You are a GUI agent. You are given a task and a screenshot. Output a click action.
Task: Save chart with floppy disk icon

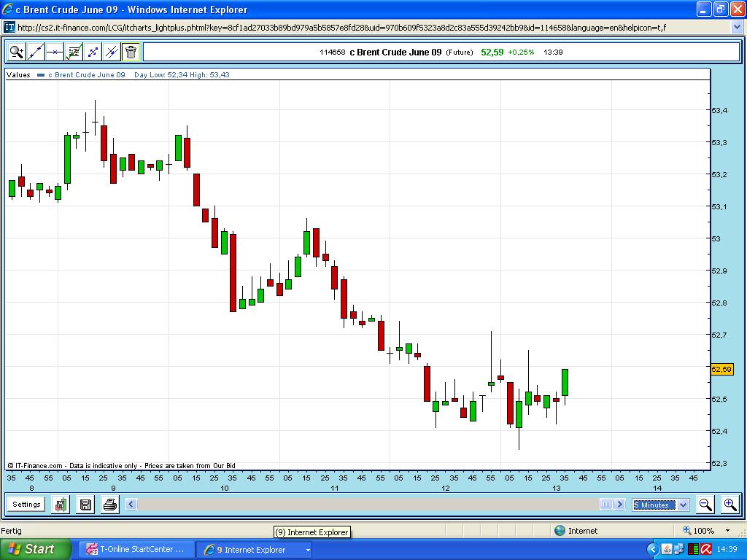point(85,505)
